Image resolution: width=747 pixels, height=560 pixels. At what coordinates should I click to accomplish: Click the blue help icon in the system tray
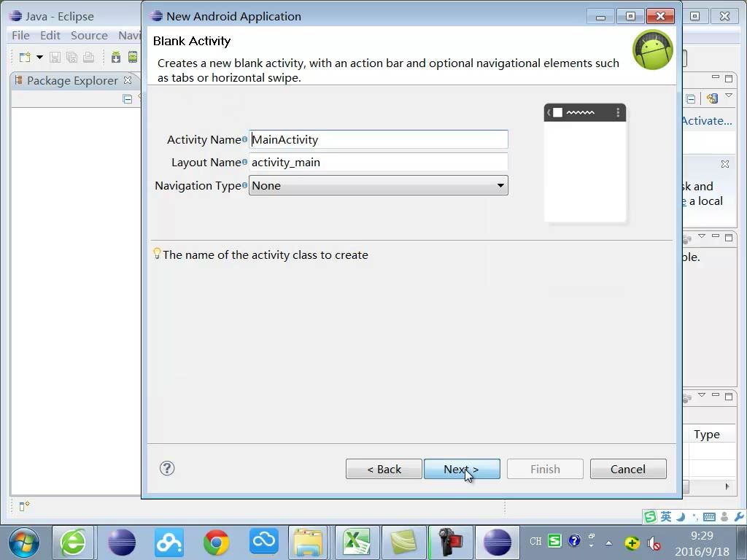coord(575,541)
